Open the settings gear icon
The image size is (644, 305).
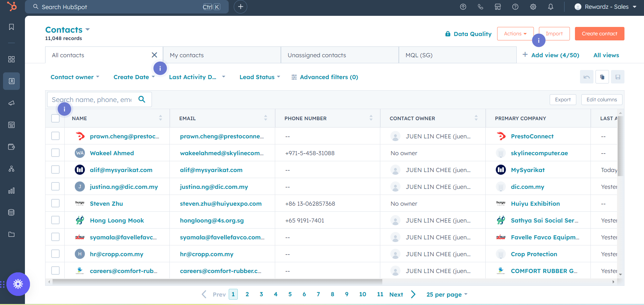point(533,7)
